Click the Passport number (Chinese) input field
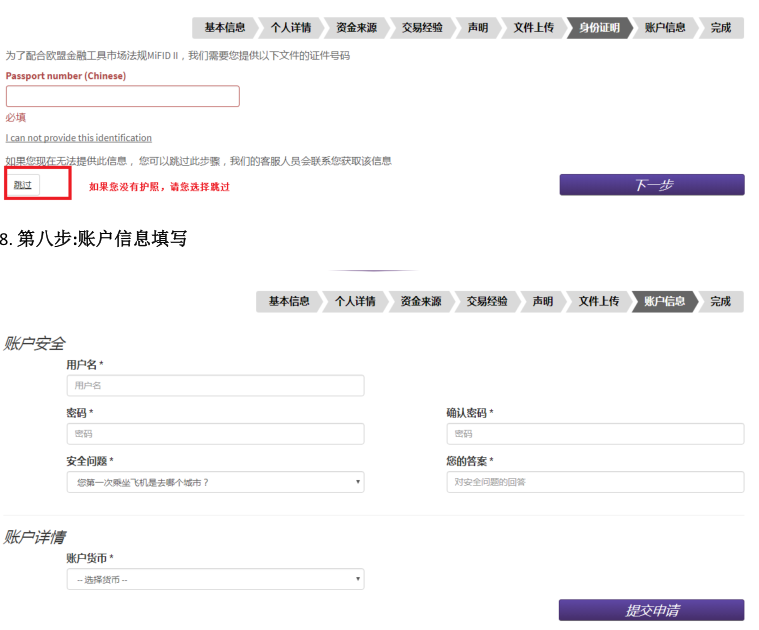 click(122, 96)
